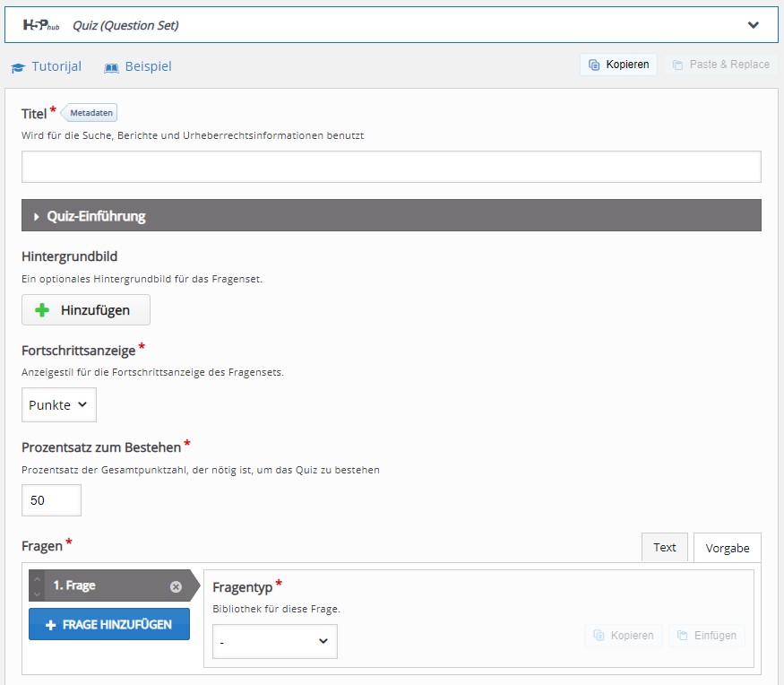Click the open book icon beside Beispiel
This screenshot has width=784, height=685.
pyautogui.click(x=111, y=67)
